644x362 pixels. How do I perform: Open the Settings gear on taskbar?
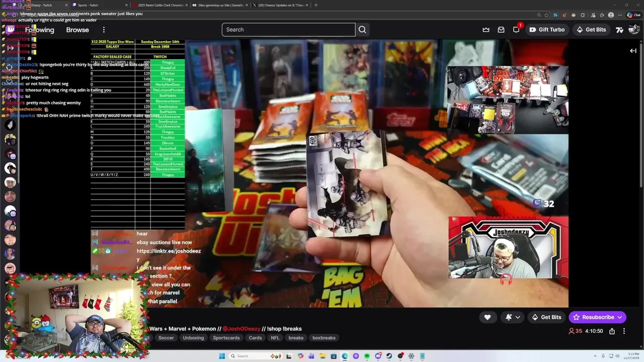tap(411, 356)
